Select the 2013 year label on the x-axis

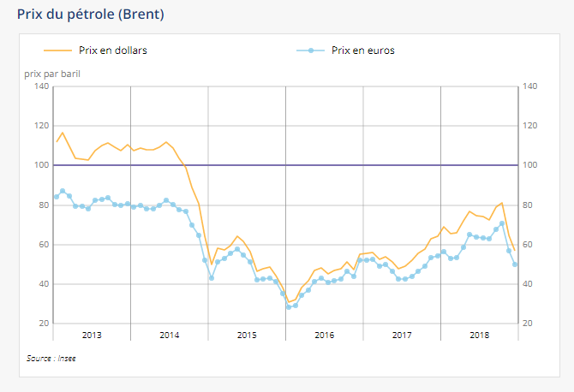click(92, 334)
